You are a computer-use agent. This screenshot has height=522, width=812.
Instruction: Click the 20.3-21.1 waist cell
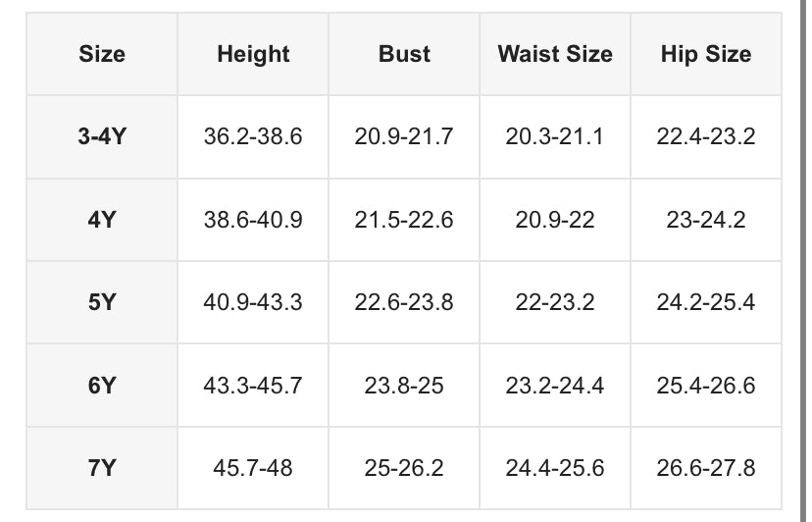[555, 136]
